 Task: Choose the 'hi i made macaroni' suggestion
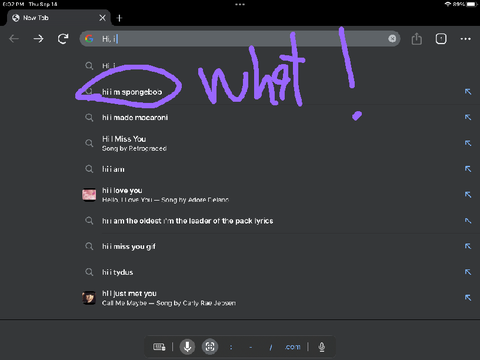pyautogui.click(x=135, y=117)
